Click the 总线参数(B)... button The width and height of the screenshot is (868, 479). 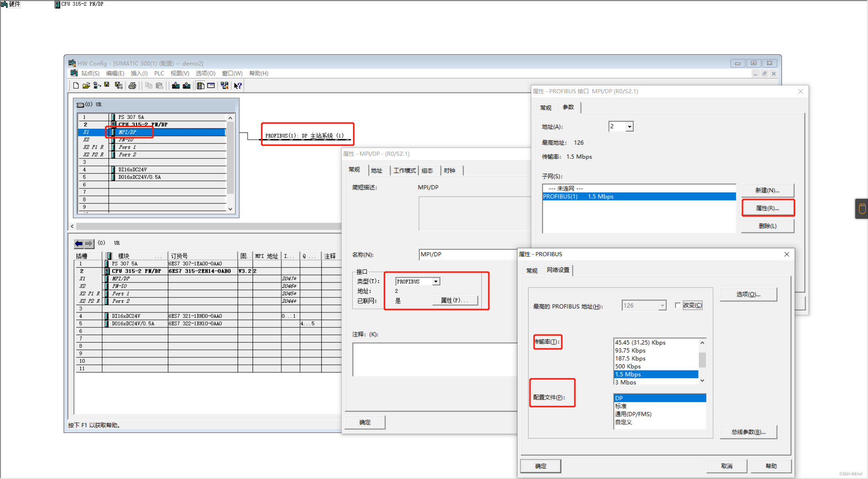pos(748,432)
